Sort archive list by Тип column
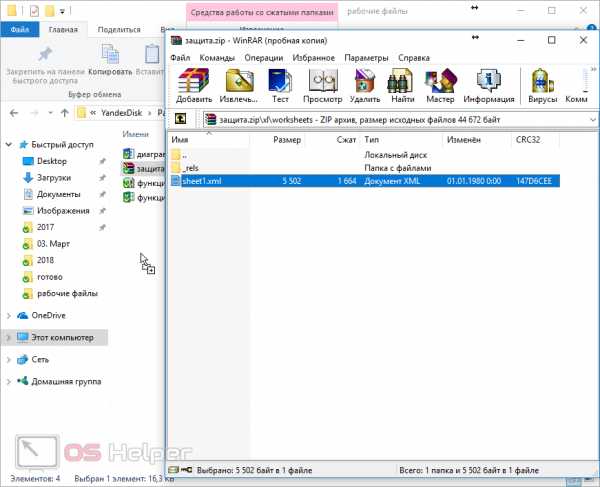 [401, 140]
